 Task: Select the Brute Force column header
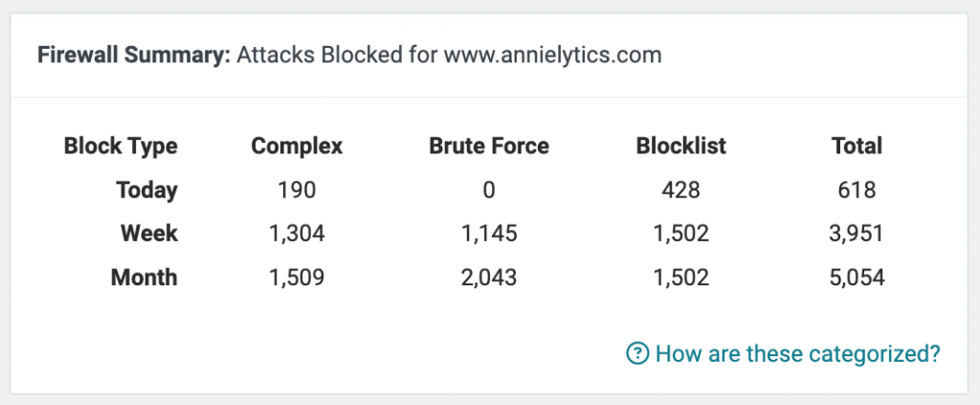(489, 146)
